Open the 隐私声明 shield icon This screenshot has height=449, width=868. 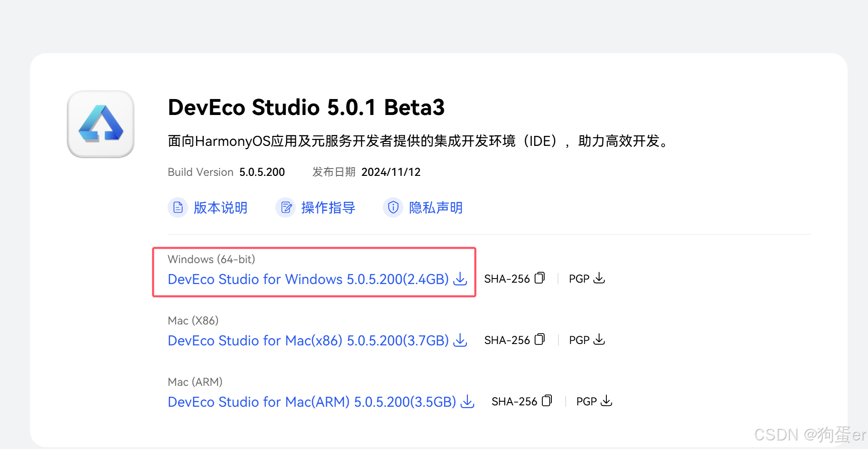(393, 208)
